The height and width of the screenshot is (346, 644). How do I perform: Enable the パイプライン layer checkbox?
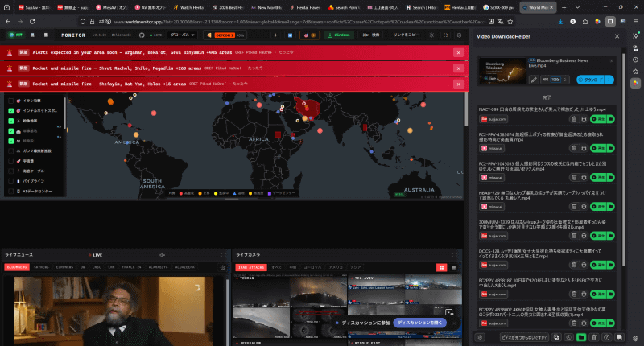(11, 181)
